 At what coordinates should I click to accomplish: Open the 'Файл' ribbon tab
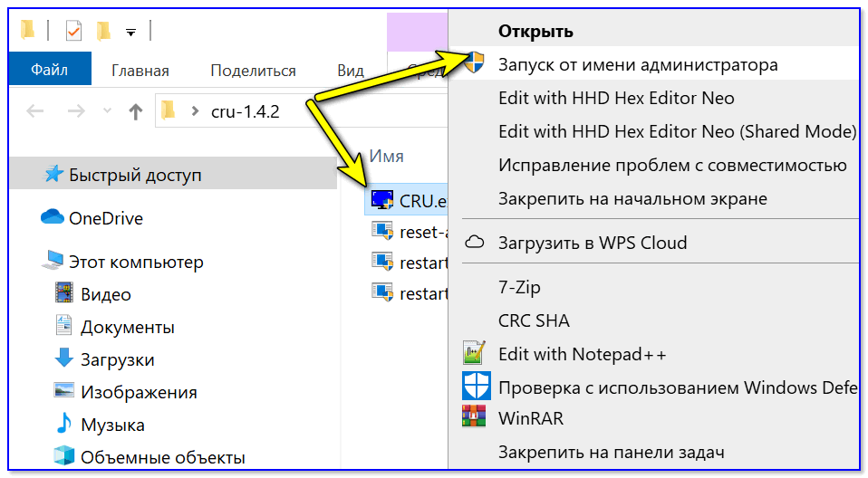coord(49,70)
